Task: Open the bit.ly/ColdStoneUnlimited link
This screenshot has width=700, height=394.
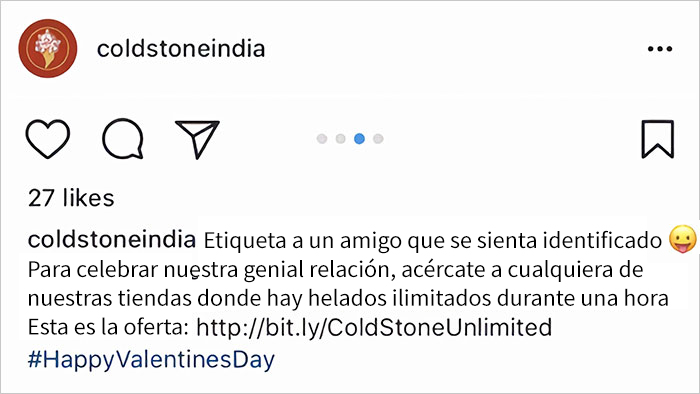Action: pyautogui.click(x=374, y=327)
